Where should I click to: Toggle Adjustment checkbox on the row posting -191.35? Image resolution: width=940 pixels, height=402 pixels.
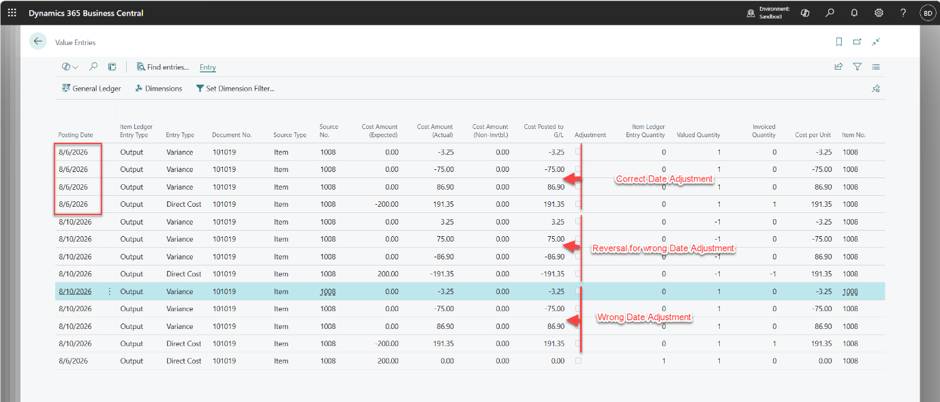point(578,274)
